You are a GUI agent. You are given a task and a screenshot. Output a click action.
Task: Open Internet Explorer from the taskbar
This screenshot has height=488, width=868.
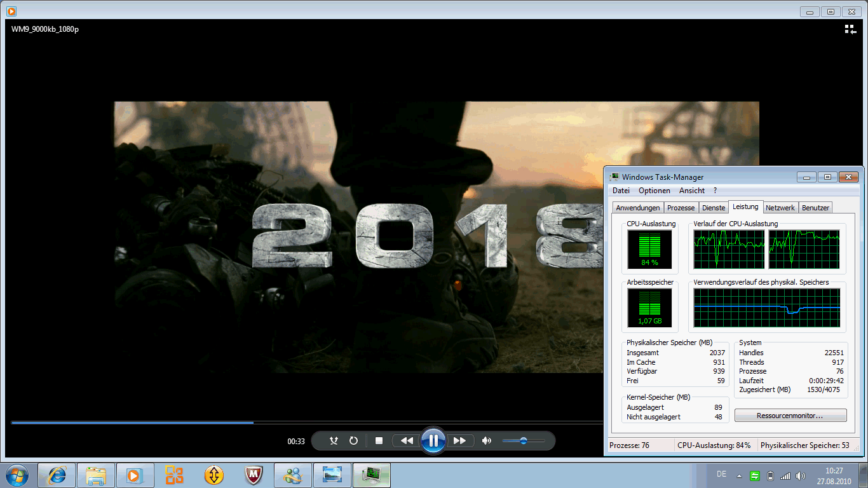57,475
